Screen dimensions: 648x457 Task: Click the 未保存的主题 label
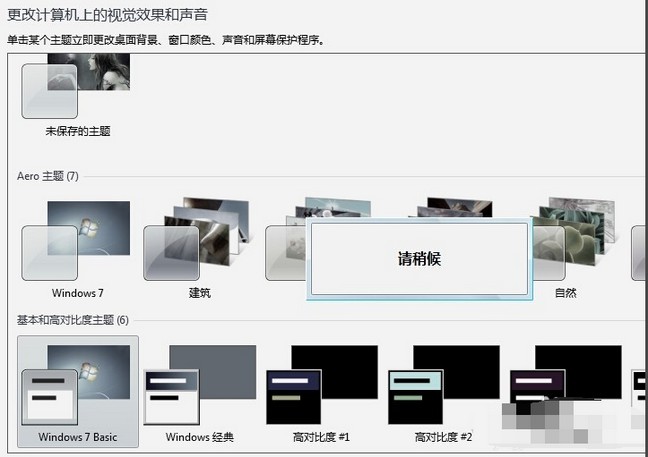coord(78,131)
